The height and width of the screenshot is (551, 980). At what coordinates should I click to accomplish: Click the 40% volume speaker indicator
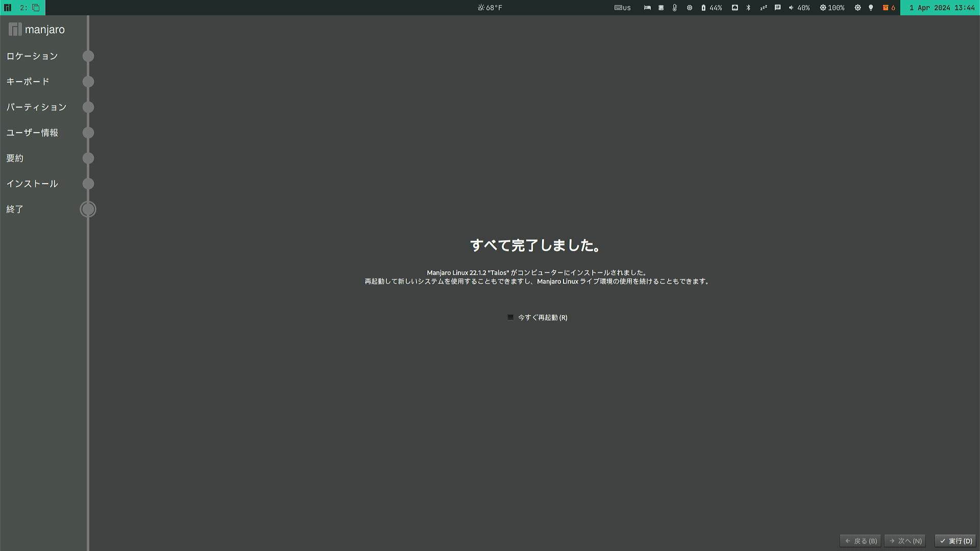tap(799, 8)
